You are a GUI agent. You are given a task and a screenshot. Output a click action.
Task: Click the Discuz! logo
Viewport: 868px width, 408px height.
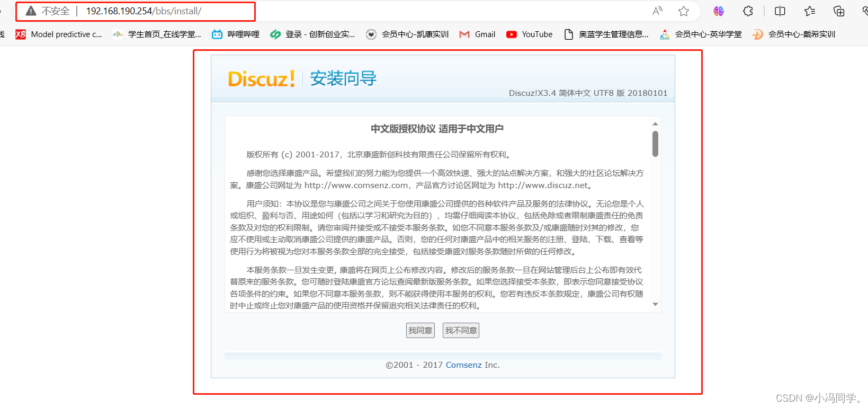point(262,79)
